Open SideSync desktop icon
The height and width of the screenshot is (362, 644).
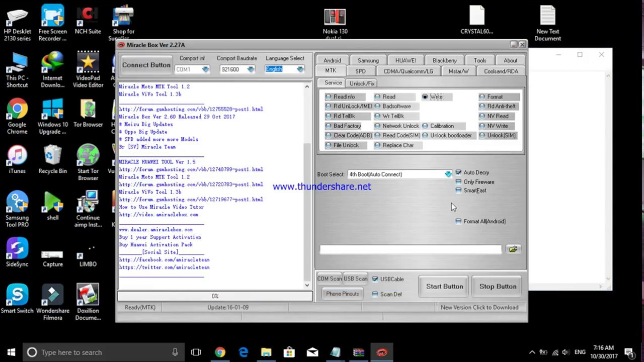coord(17,253)
